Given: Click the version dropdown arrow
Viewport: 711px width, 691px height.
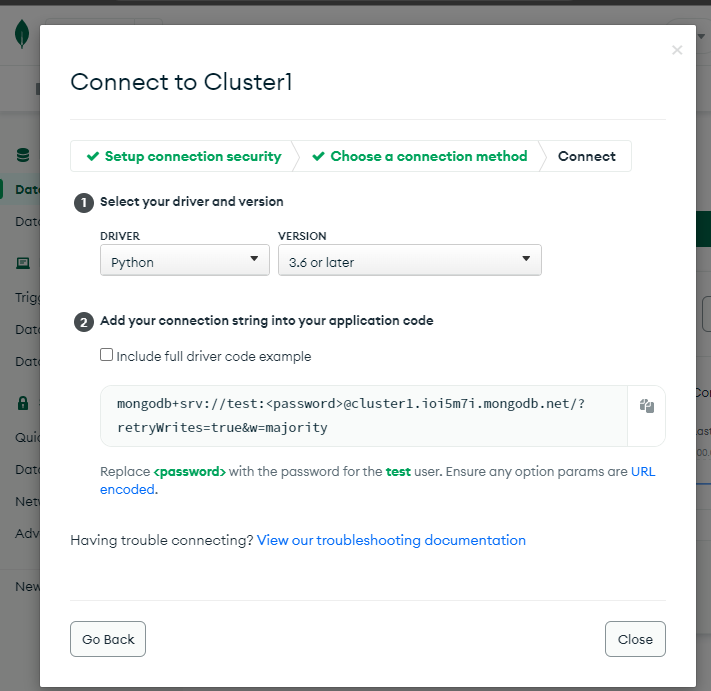Looking at the screenshot, I should 526,258.
